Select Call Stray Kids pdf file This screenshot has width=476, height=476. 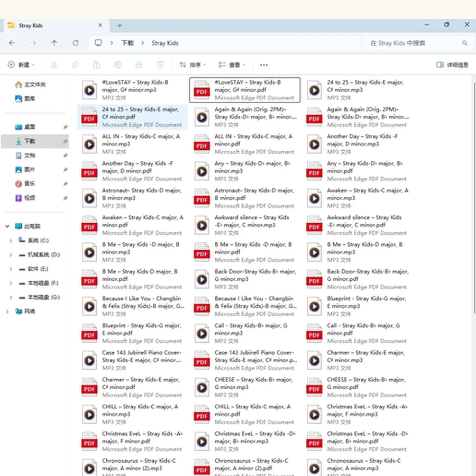tap(358, 333)
